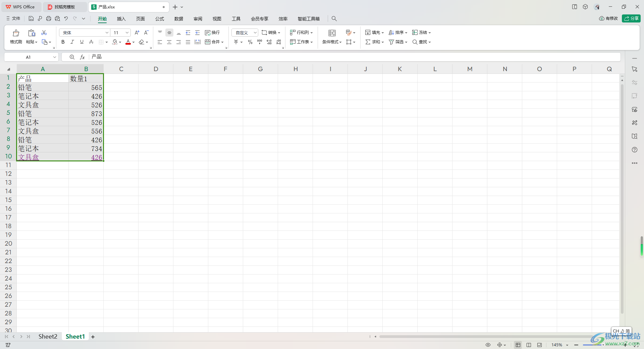
Task: Open the File (文件) menu
Action: (13, 18)
